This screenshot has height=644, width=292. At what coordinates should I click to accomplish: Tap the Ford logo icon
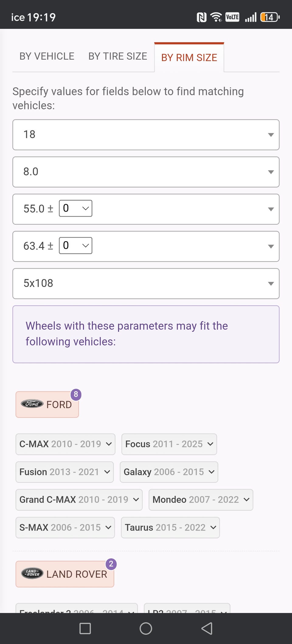pyautogui.click(x=32, y=404)
